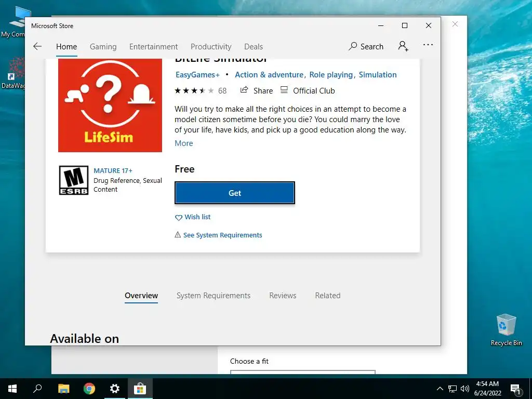
Task: Click the star rating with 68 reviews
Action: 200,90
